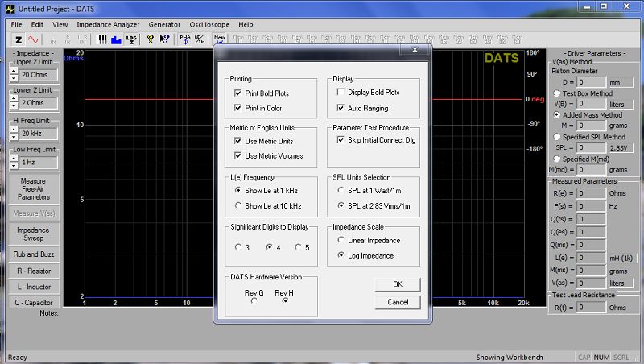The height and width of the screenshot is (364, 644).
Task: Click the Mem 5 memory icon
Action: pos(297,39)
